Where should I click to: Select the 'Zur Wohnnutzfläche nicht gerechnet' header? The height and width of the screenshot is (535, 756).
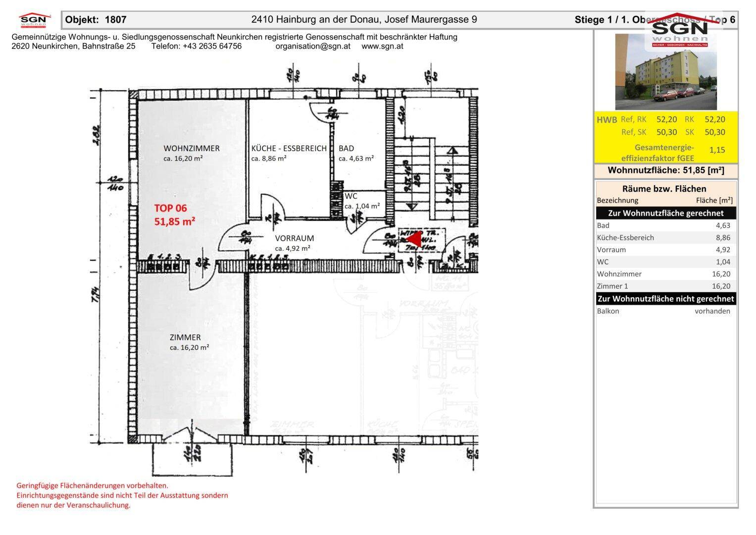coord(665,299)
